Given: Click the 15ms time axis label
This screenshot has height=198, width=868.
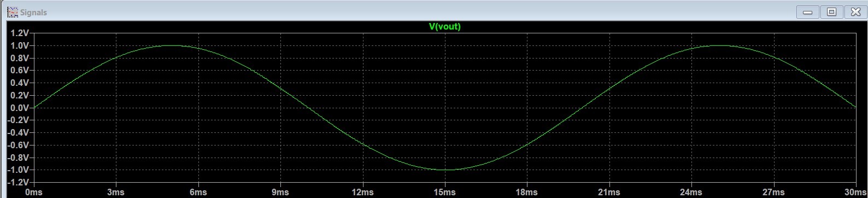Looking at the screenshot, I should [444, 193].
